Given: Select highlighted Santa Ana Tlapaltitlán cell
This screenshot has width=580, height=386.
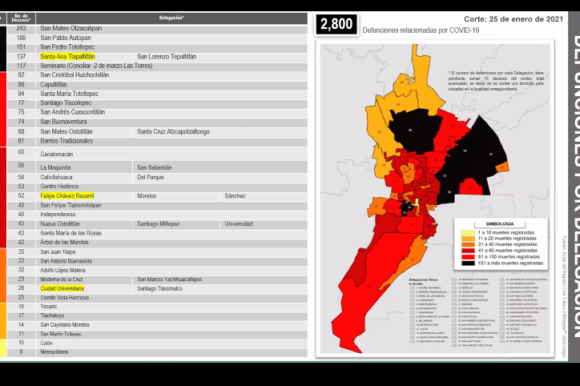Looking at the screenshot, I should tap(68, 57).
